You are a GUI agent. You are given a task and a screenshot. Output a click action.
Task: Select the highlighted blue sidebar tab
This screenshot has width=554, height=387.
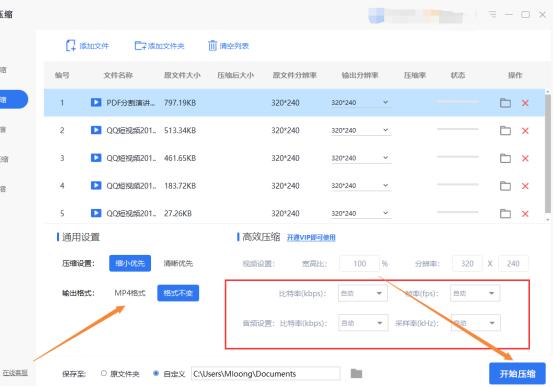(x=13, y=99)
